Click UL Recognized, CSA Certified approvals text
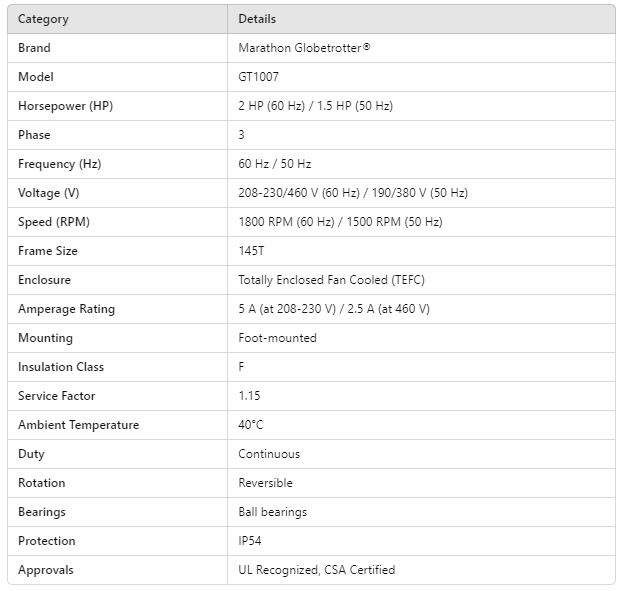 tap(316, 570)
